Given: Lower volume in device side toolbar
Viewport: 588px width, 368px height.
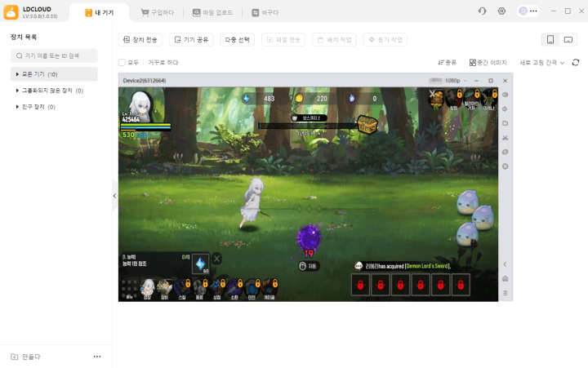Looking at the screenshot, I should [x=506, y=109].
